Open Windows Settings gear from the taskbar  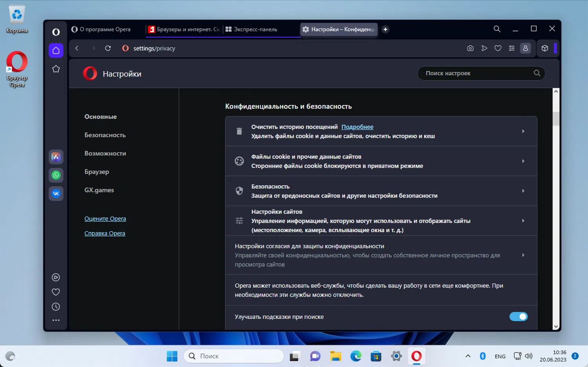pos(396,356)
